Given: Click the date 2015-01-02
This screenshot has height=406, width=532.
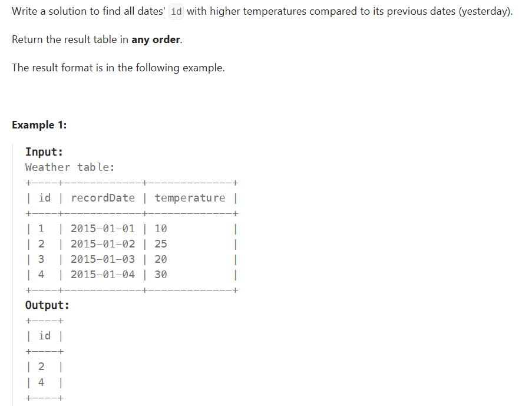Looking at the screenshot, I should click(x=103, y=244).
